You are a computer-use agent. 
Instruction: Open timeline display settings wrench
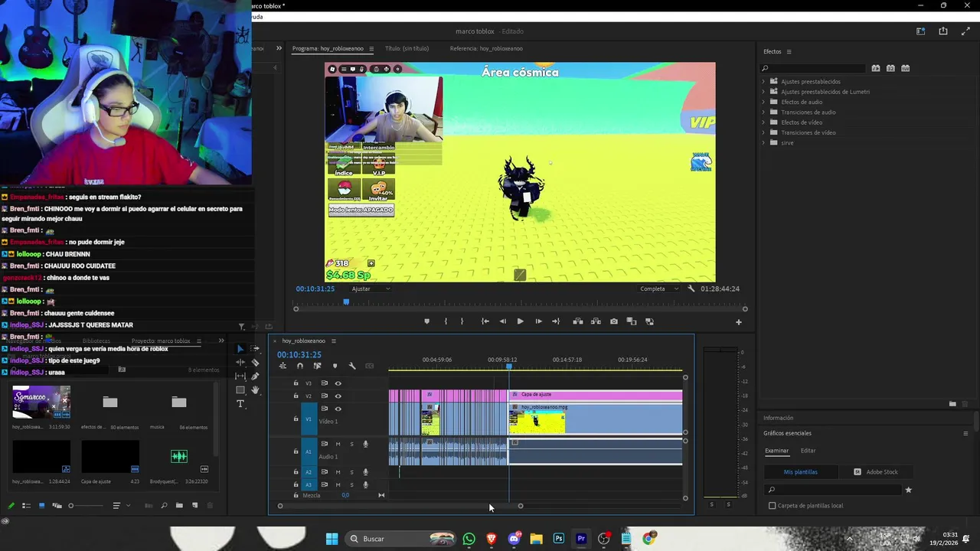[x=352, y=366]
